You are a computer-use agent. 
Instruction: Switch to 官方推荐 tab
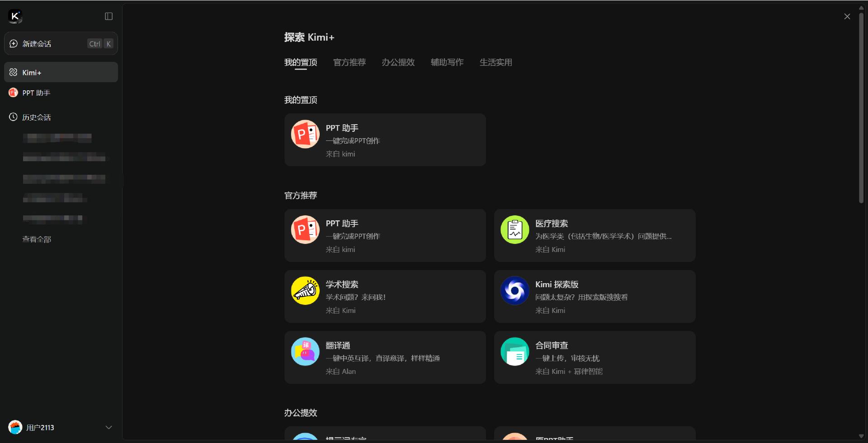pyautogui.click(x=349, y=62)
